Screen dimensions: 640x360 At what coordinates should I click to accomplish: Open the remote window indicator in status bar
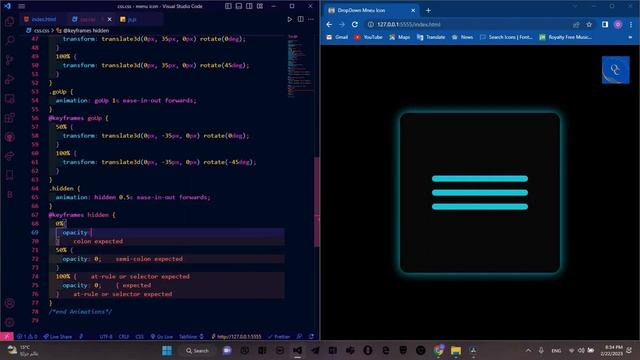pyautogui.click(x=7, y=336)
